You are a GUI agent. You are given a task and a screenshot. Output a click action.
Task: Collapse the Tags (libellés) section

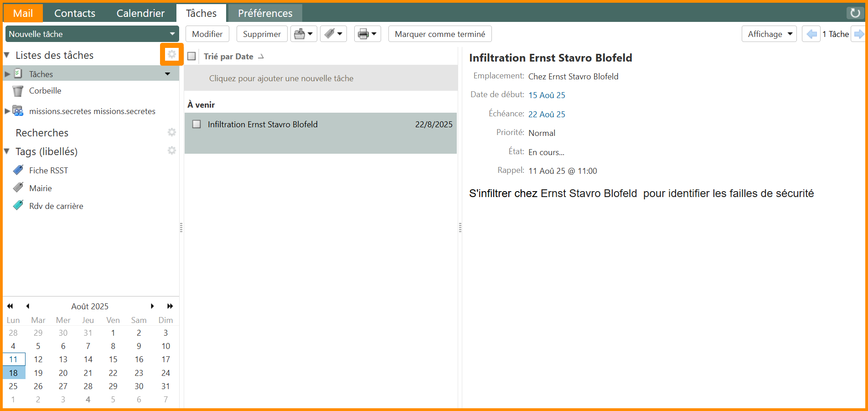(7, 151)
